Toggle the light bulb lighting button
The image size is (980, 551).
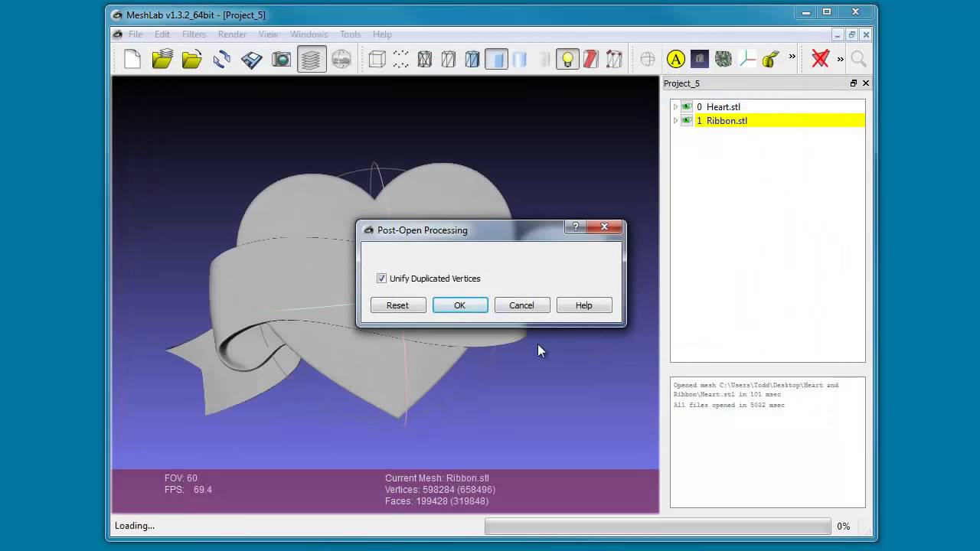tap(567, 59)
